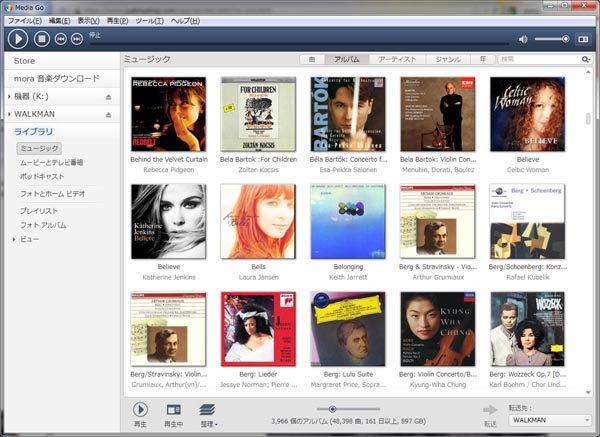This screenshot has width=600, height=437.
Task: Select フォトとホーム ビデオ
Action: (53, 194)
